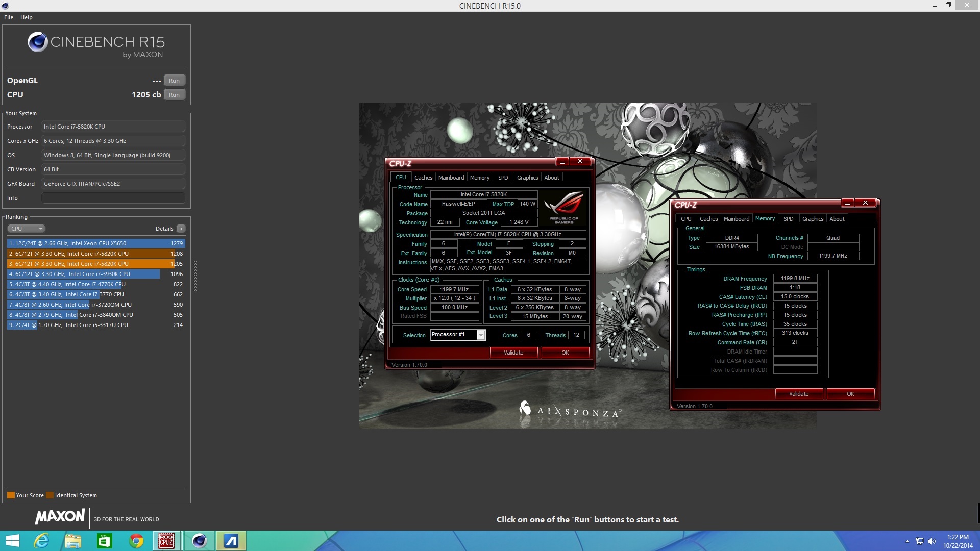Select ranking row Intel Core i7-3720QM
The width and height of the screenshot is (980, 551).
click(x=96, y=305)
